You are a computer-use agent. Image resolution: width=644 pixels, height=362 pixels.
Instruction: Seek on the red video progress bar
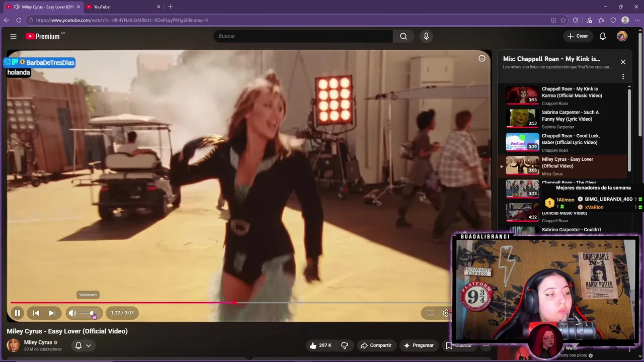123,303
